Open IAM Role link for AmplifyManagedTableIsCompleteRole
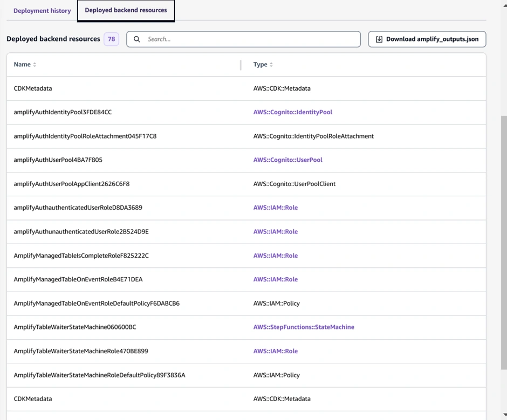The height and width of the screenshot is (420, 507). [x=275, y=256]
